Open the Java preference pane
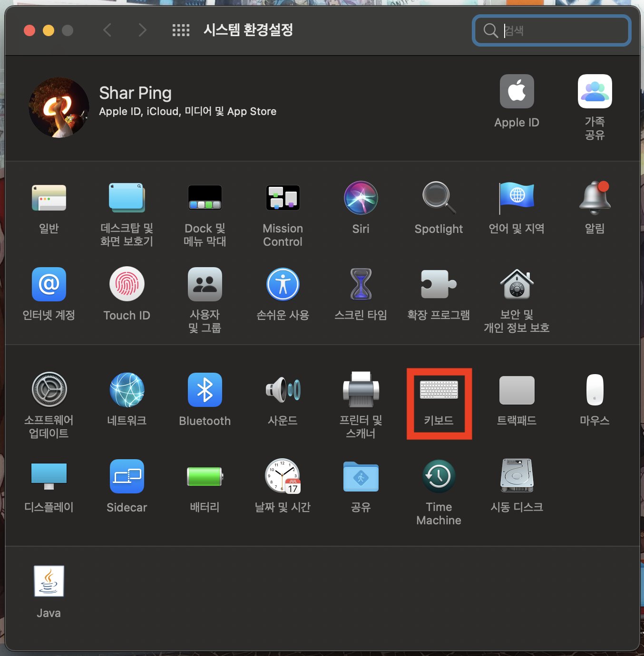 (x=49, y=581)
